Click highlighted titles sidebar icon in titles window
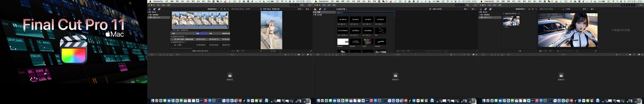Screen dimensions: 644x104 [325, 9]
